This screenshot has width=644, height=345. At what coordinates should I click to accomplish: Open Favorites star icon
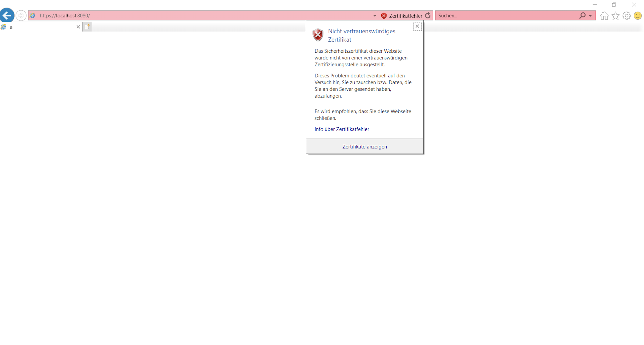click(615, 16)
